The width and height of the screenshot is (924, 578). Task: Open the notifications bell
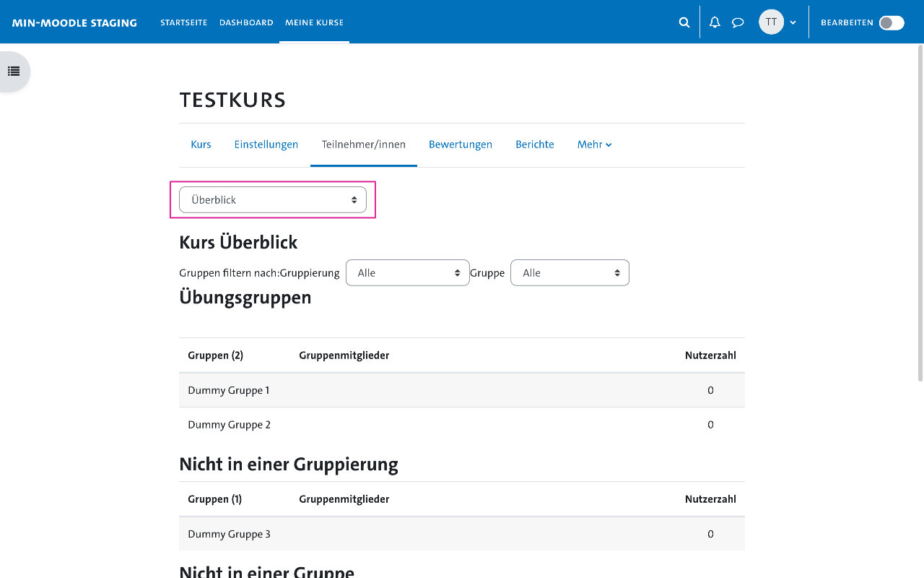click(715, 22)
